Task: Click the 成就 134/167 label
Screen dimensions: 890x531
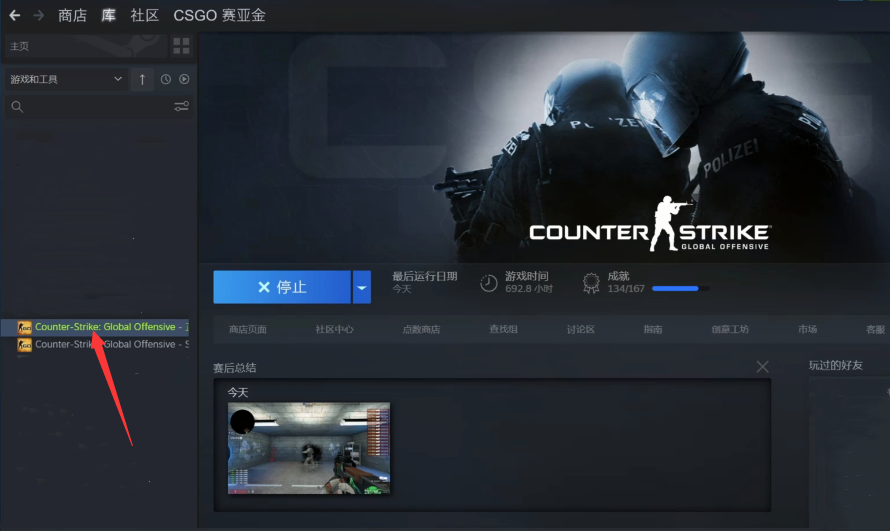Action: pos(625,283)
